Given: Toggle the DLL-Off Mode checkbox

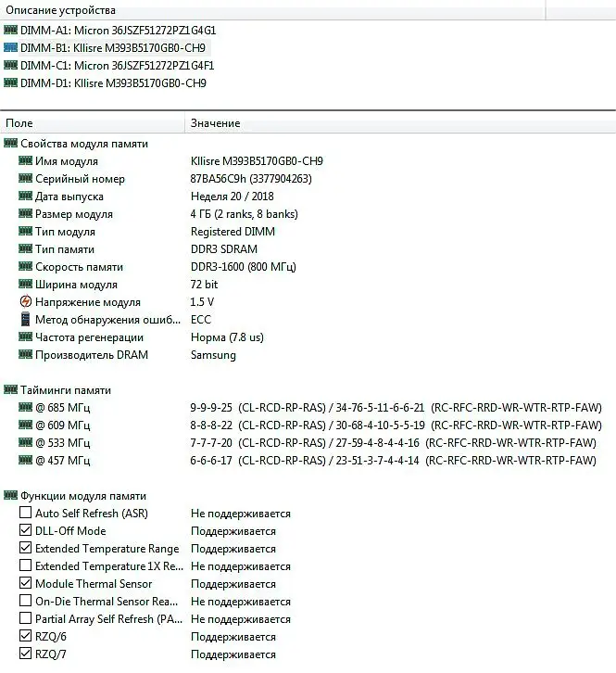Looking at the screenshot, I should (x=25, y=530).
